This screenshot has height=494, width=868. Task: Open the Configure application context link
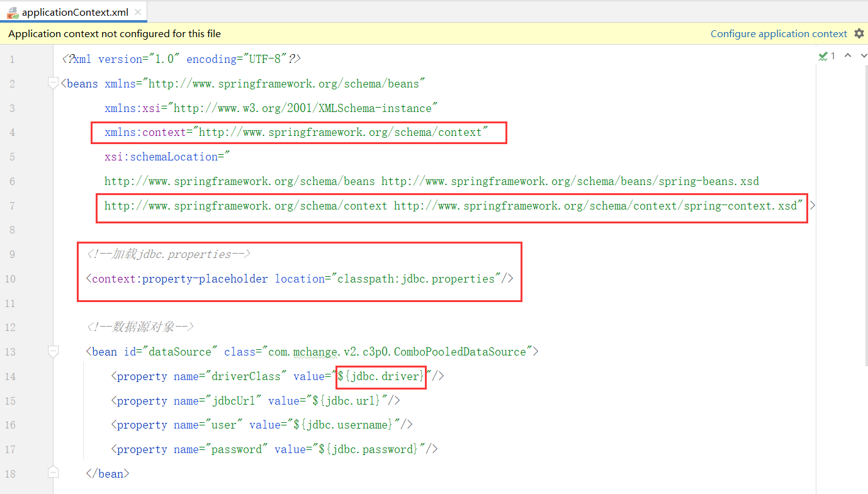point(779,34)
